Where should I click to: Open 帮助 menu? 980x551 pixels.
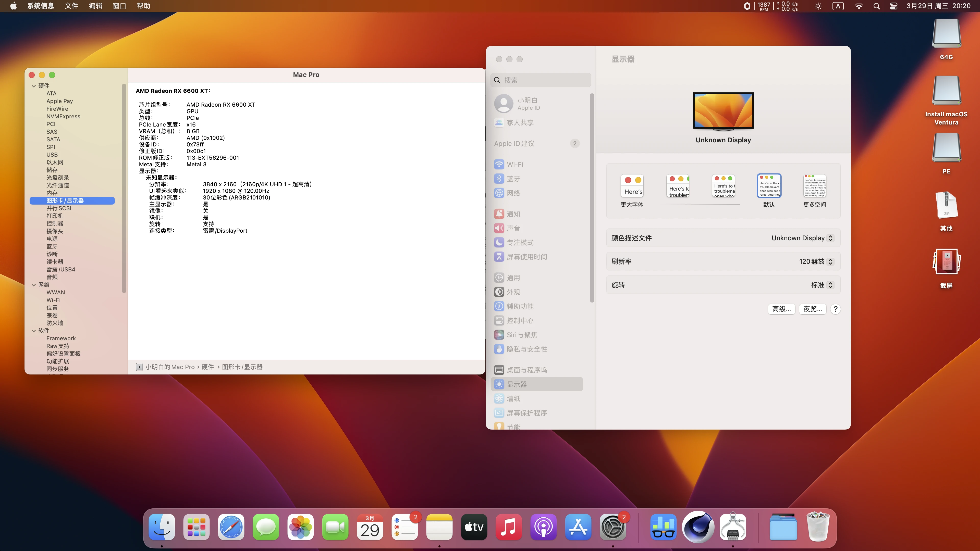[143, 6]
